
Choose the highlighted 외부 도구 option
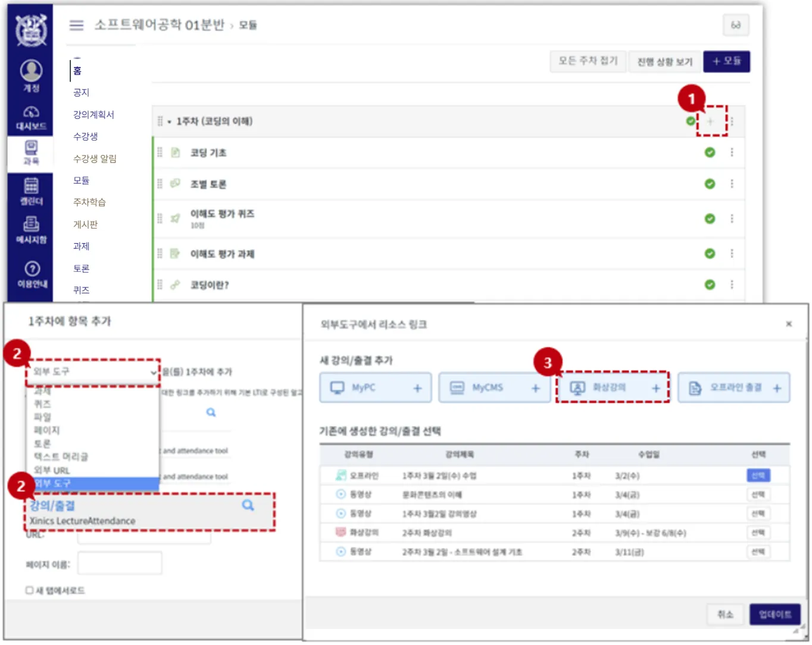pos(93,483)
